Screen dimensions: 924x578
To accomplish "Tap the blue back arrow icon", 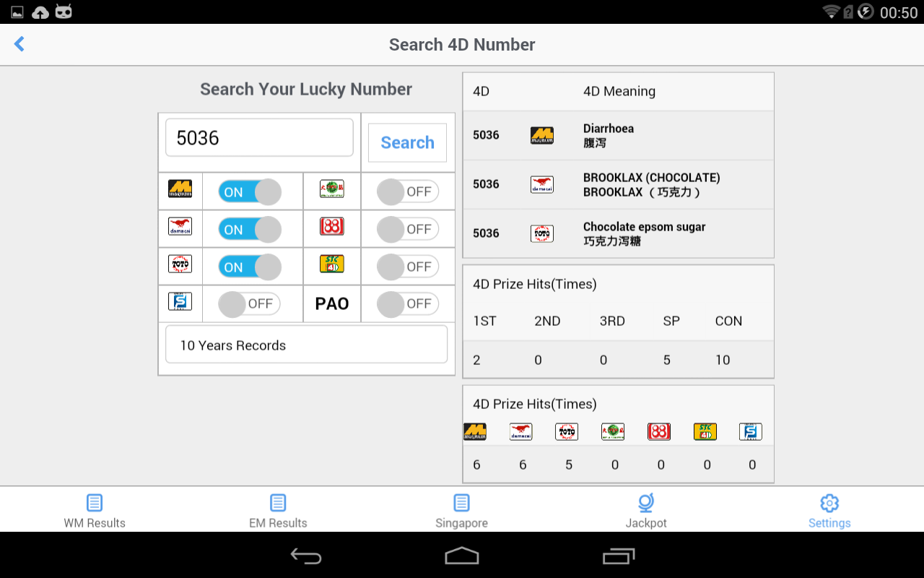I will pyautogui.click(x=19, y=44).
